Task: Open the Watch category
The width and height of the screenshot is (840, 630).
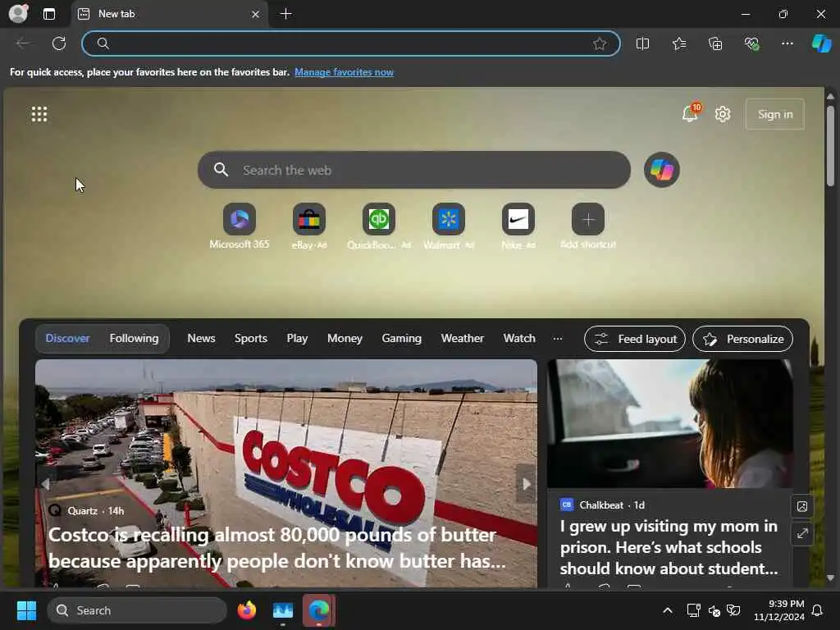Action: click(519, 339)
